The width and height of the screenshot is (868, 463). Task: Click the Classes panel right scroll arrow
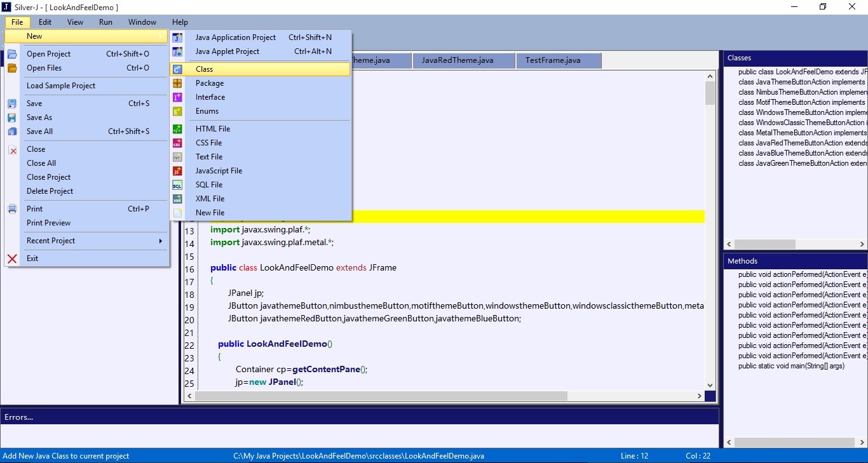(862, 244)
